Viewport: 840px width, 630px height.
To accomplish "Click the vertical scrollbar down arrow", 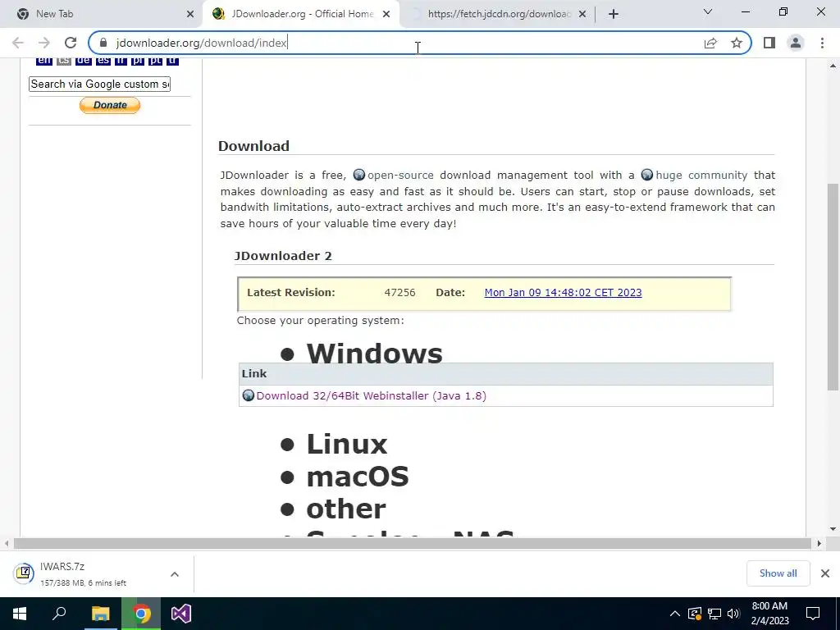I will 833,529.
